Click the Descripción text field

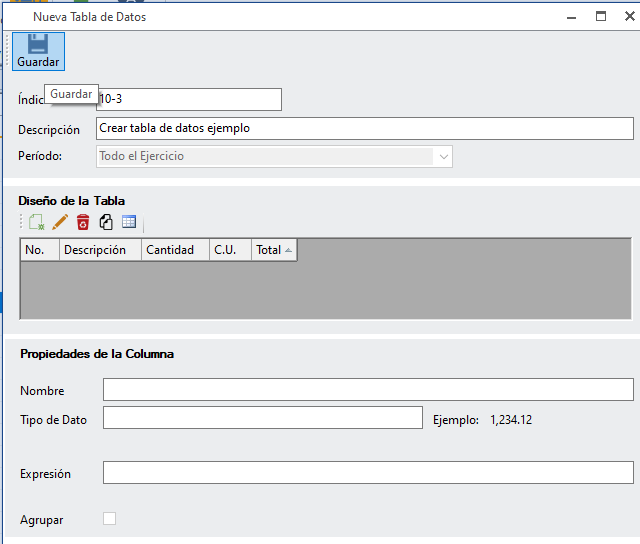point(365,128)
